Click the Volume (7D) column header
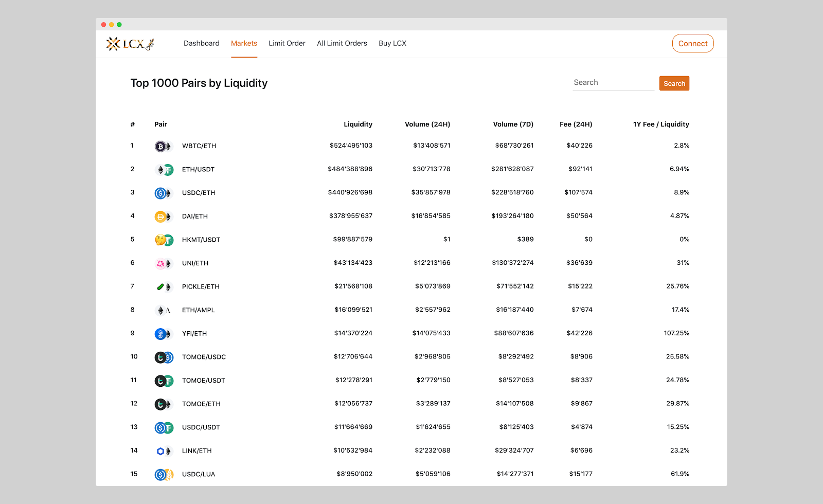Viewport: 823px width, 504px height. pyautogui.click(x=513, y=124)
